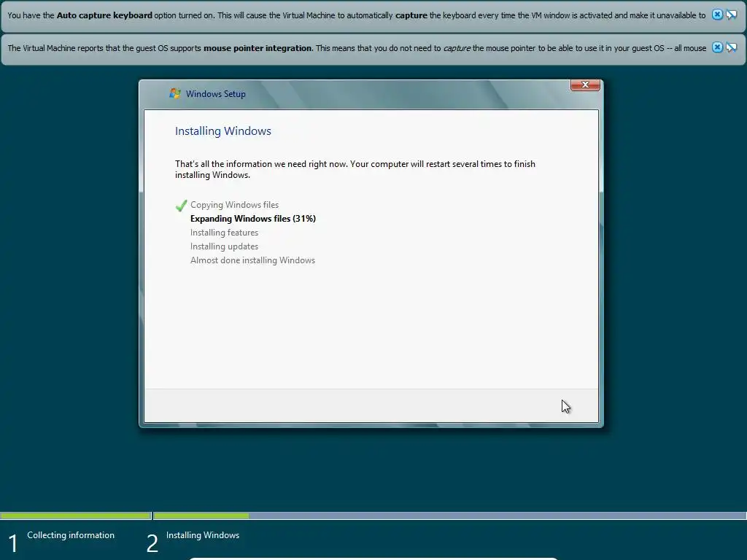Click the Installing Windows heading
Screen dimensions: 747x560
pyautogui.click(x=223, y=131)
